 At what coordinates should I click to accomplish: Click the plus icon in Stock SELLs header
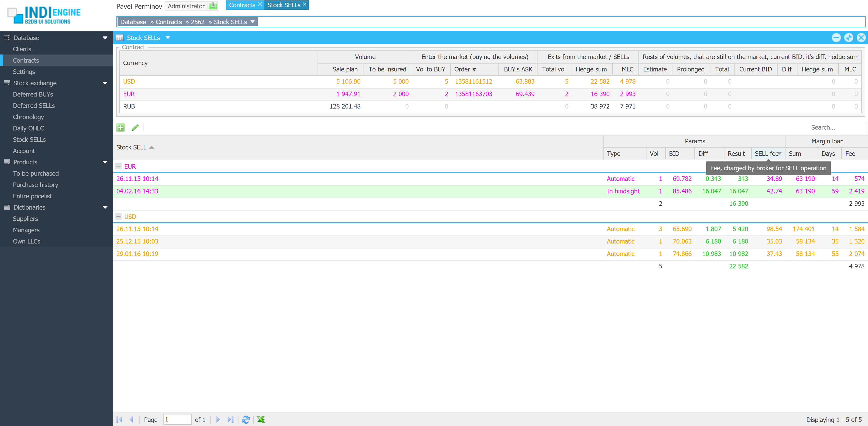click(849, 38)
